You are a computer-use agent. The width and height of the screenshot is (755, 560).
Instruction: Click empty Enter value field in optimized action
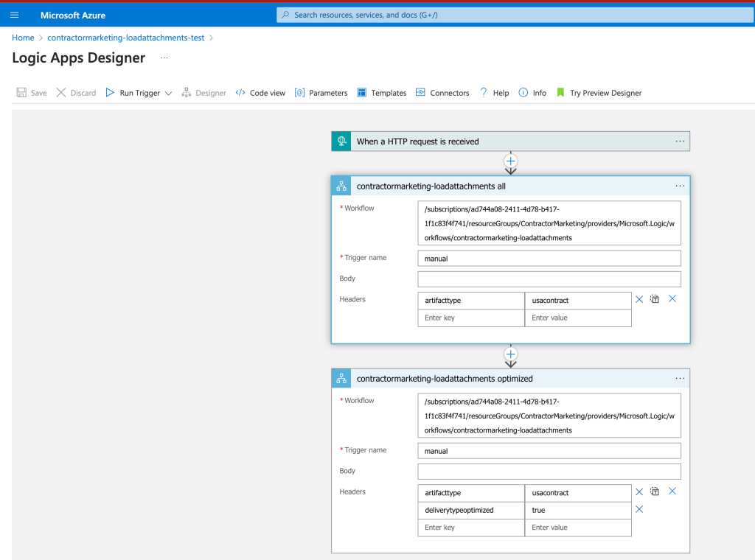578,528
